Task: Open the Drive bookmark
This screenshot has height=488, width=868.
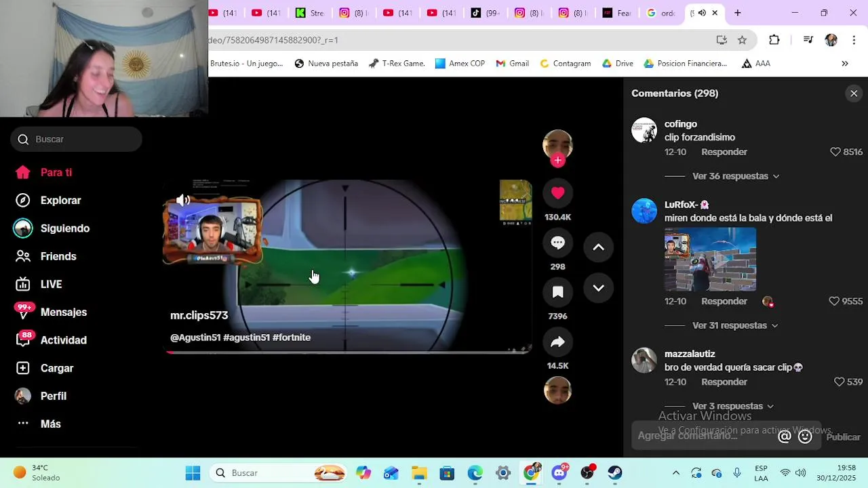Action: 617,64
